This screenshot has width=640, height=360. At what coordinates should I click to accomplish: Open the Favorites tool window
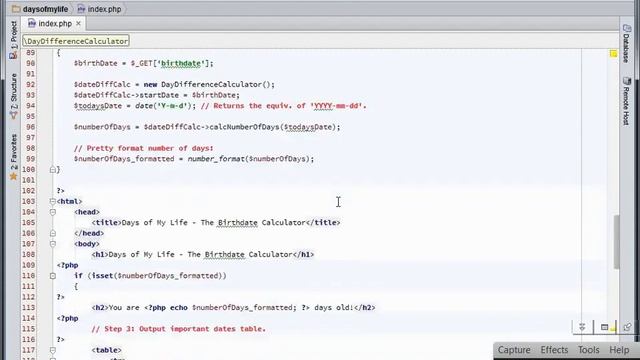(13, 157)
